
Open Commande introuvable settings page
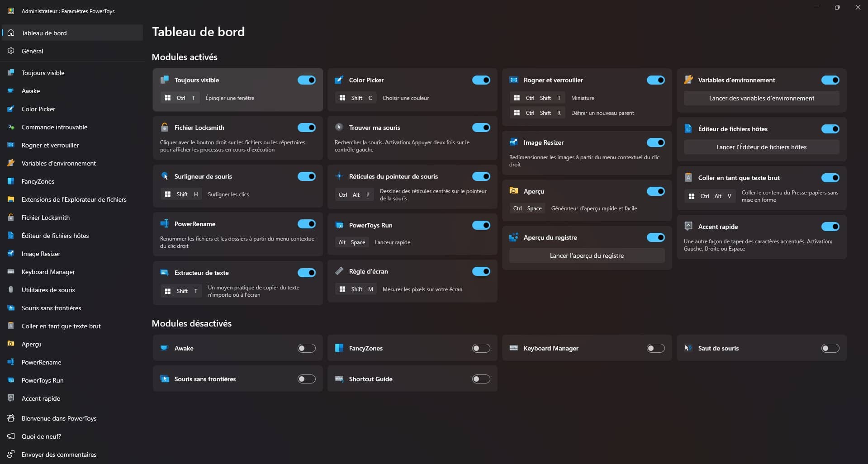coord(72,127)
